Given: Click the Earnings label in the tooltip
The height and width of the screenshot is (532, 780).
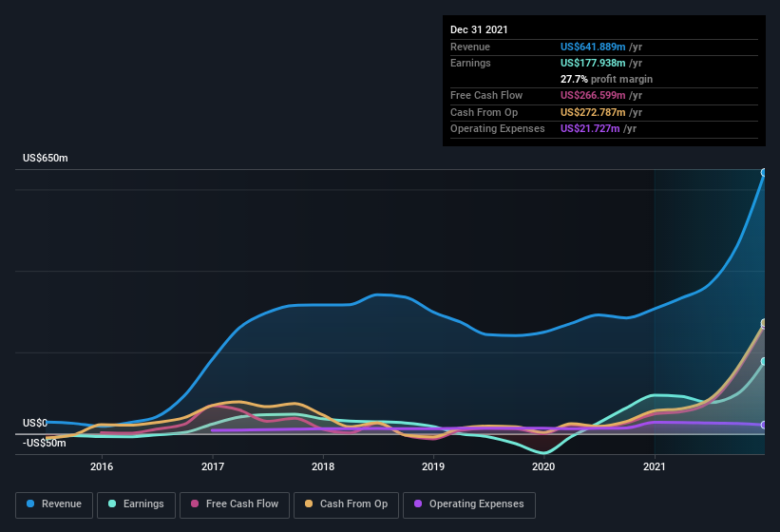Looking at the screenshot, I should [x=470, y=63].
